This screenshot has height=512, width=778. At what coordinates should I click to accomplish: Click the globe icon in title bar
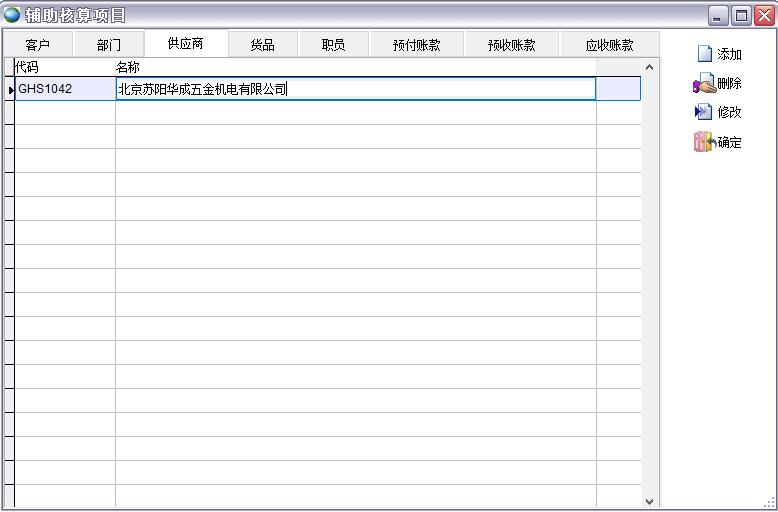[12, 15]
